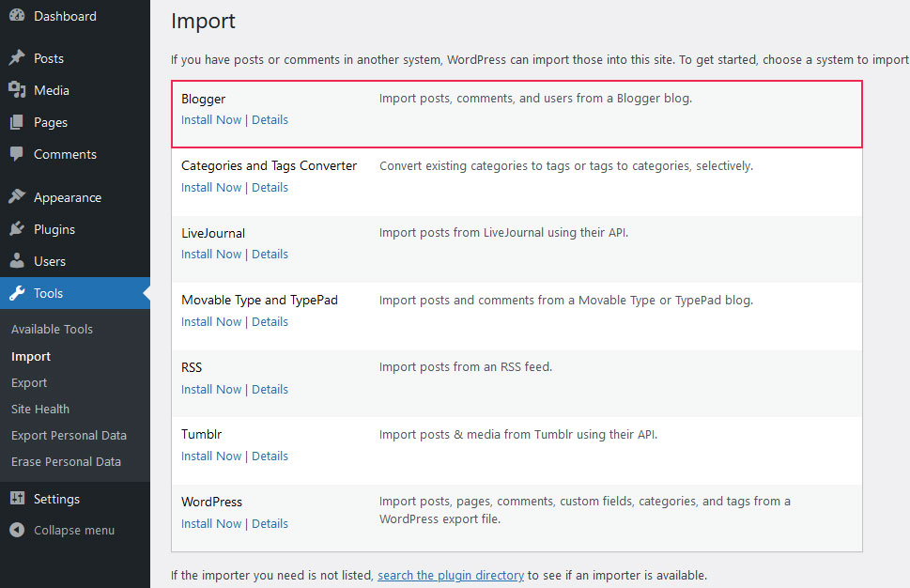Click the Collapse menu arrow icon
This screenshot has height=588, width=910.
pos(17,530)
